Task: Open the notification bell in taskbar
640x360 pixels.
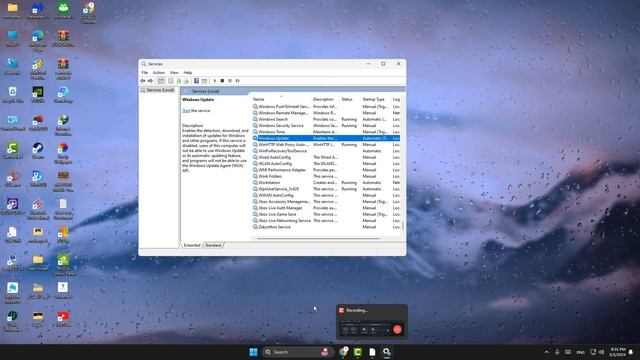Action: [x=631, y=352]
